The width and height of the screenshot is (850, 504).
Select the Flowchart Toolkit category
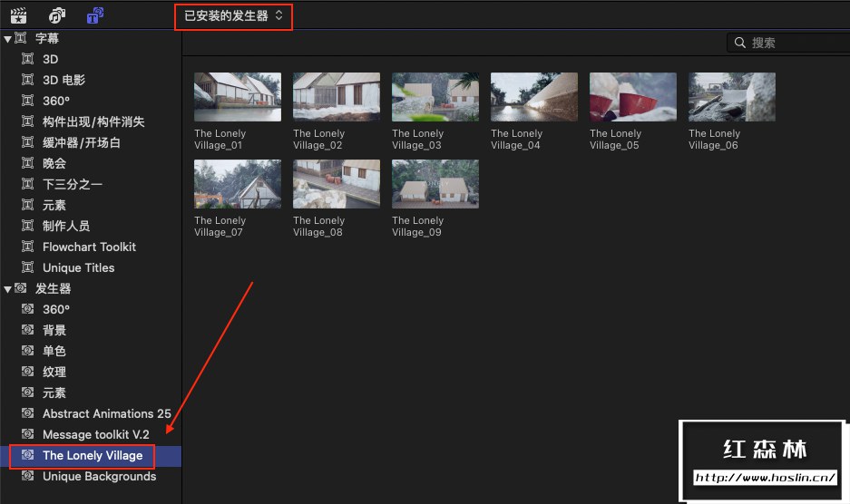coord(91,247)
